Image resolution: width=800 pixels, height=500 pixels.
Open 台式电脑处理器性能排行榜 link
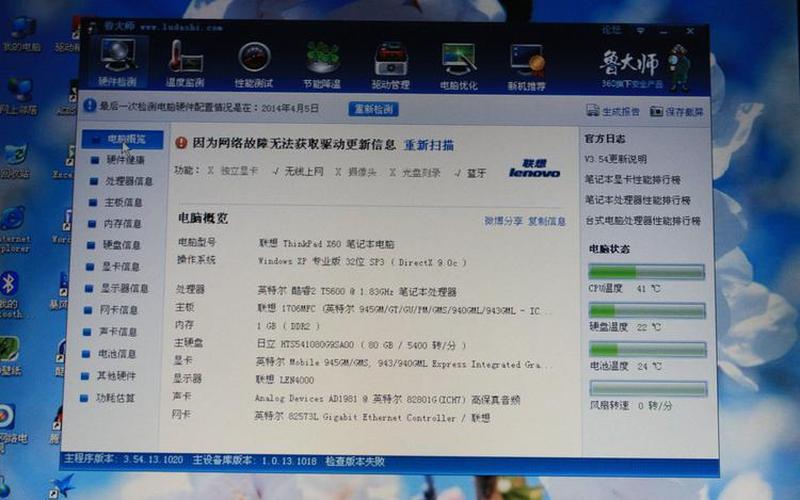point(643,221)
